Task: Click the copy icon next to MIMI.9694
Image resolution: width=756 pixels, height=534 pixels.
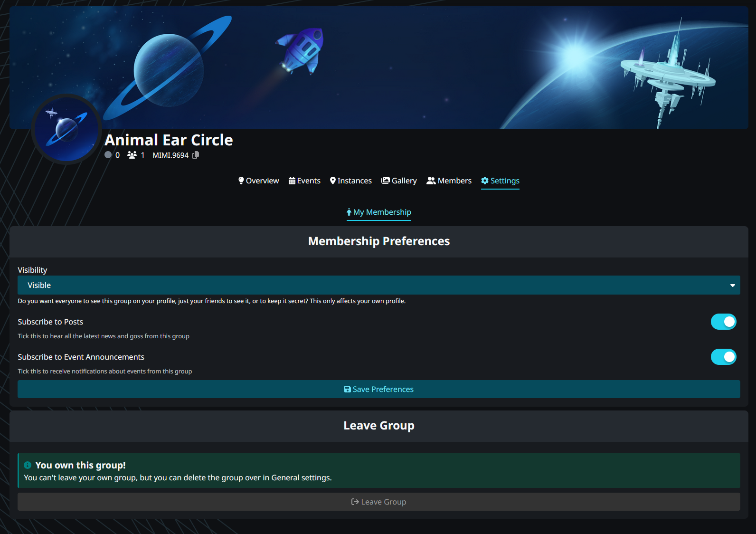Action: 196,155
